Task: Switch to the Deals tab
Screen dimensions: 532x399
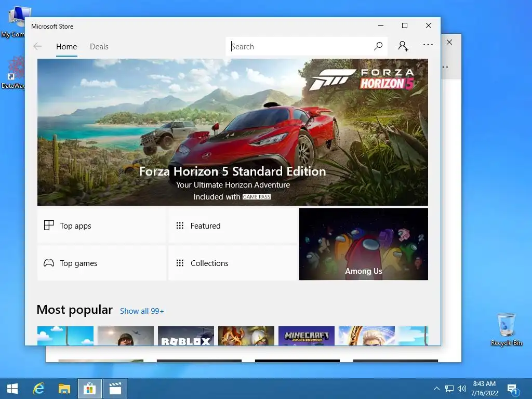Action: pos(99,46)
